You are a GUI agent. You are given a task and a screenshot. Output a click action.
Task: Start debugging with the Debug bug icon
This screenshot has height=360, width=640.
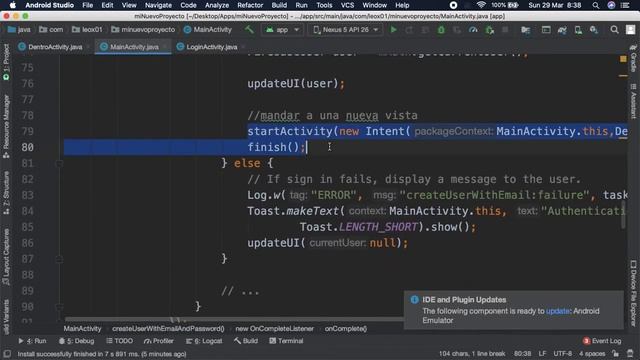point(441,30)
